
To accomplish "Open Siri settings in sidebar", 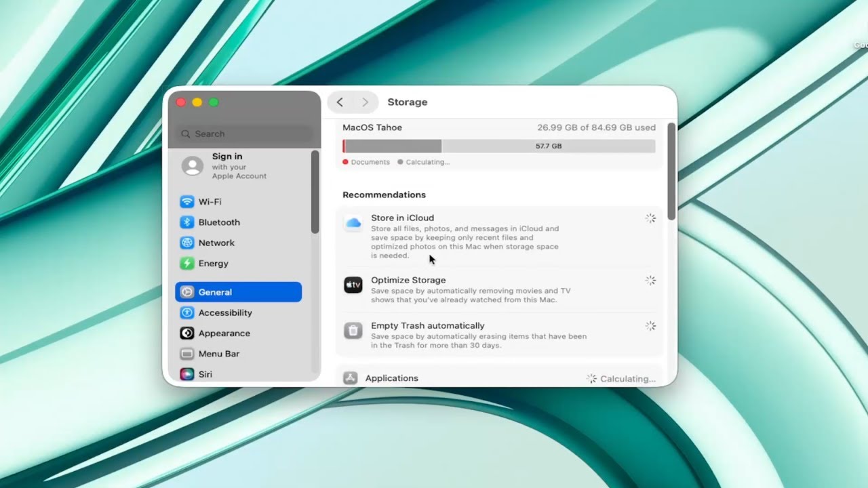I will [239, 374].
